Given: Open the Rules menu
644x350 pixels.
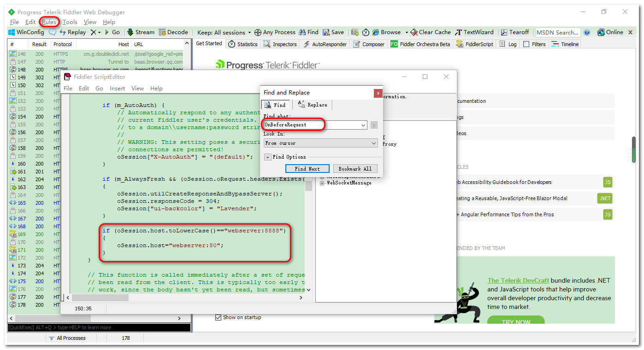Looking at the screenshot, I should (x=49, y=22).
